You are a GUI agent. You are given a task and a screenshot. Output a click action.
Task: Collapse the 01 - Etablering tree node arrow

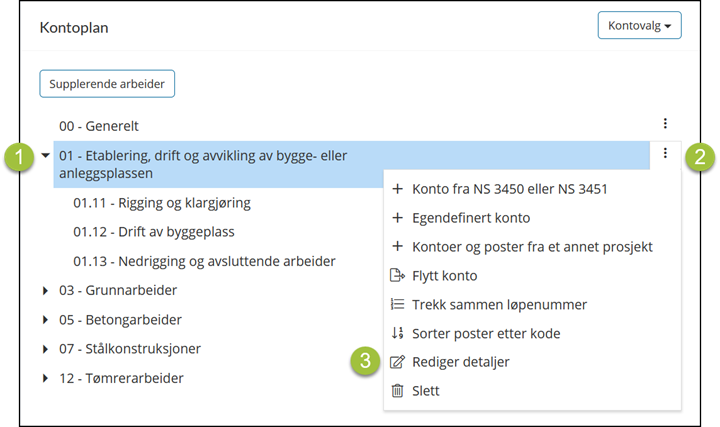[x=45, y=155]
